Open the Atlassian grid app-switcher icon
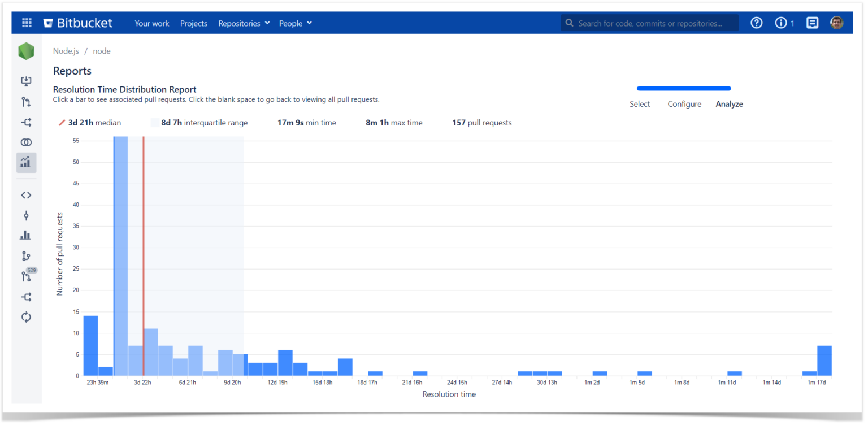The image size is (868, 425). [26, 23]
